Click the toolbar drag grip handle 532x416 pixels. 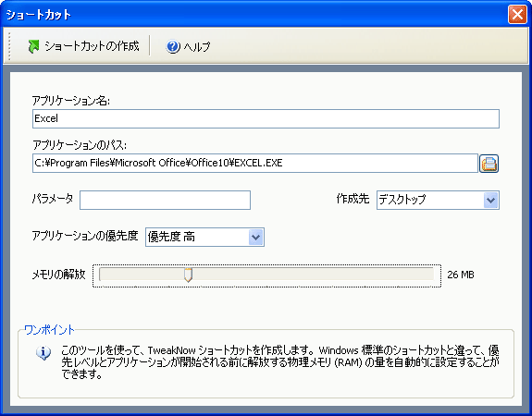9,46
